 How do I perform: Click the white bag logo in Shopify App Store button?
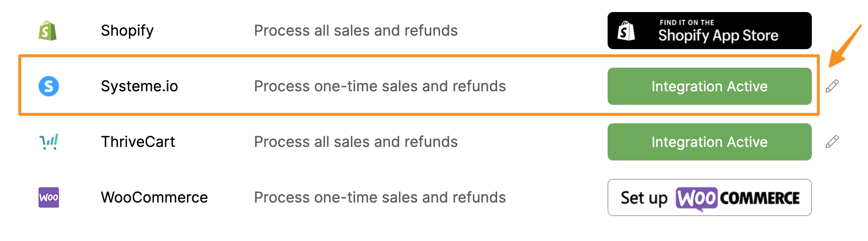(626, 31)
